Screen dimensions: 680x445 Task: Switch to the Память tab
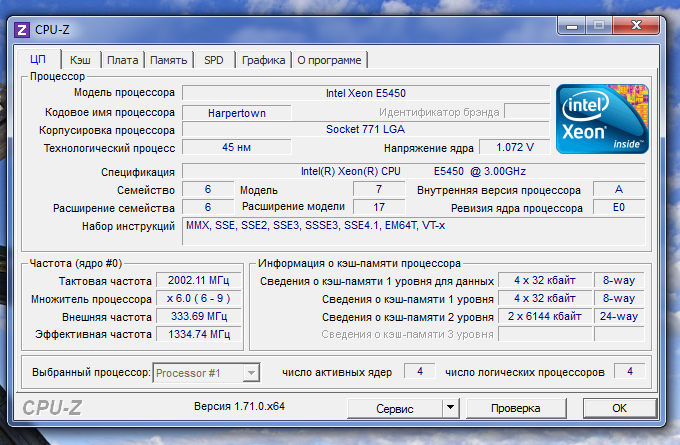(x=169, y=60)
